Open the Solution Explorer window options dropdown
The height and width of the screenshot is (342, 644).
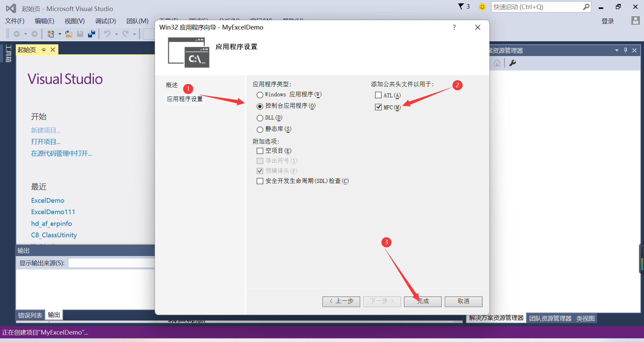coord(616,50)
